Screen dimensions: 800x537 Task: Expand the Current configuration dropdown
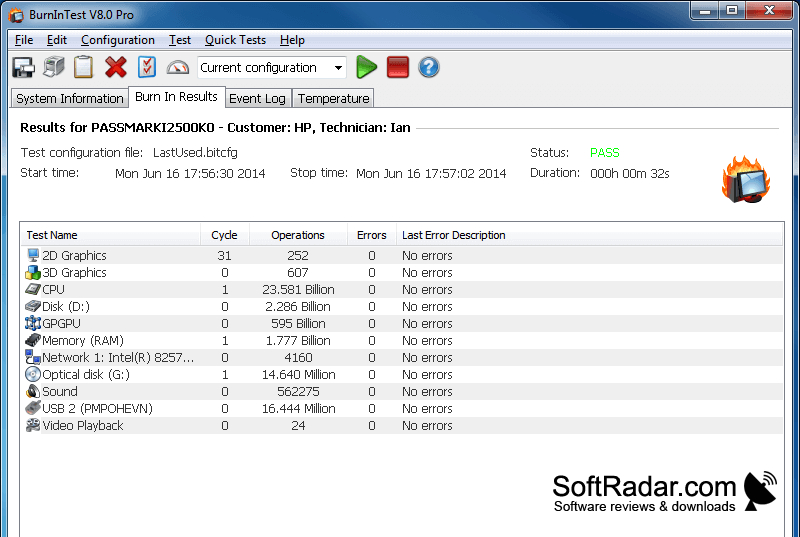(x=271, y=67)
